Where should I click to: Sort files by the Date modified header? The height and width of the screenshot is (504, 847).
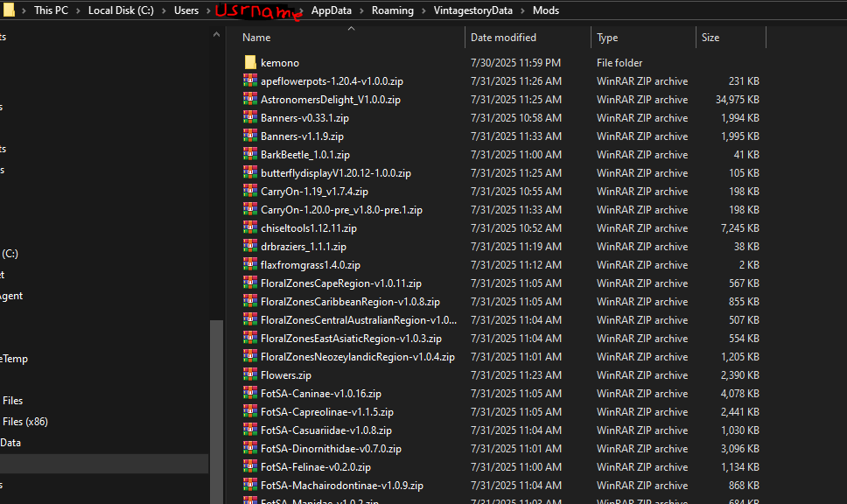tap(506, 37)
